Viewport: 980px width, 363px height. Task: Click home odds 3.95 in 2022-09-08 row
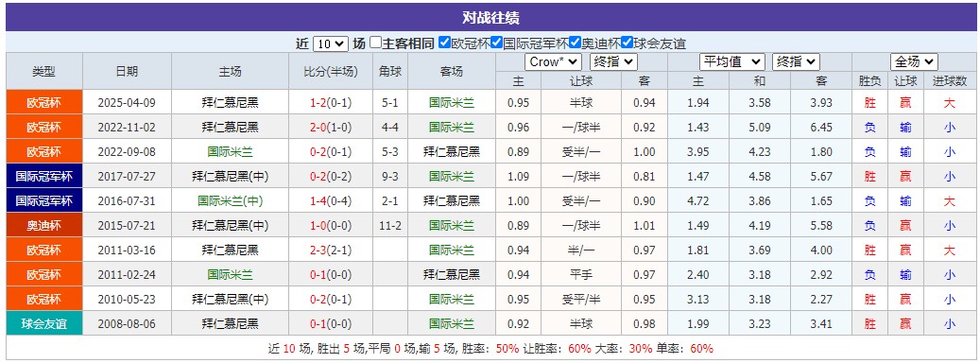698,152
